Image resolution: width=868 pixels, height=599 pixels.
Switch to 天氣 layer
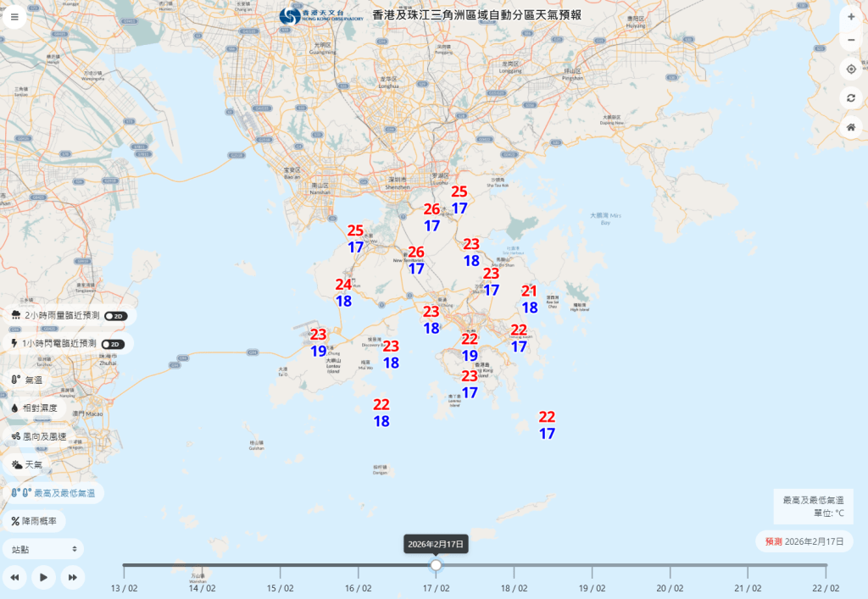pyautogui.click(x=27, y=464)
